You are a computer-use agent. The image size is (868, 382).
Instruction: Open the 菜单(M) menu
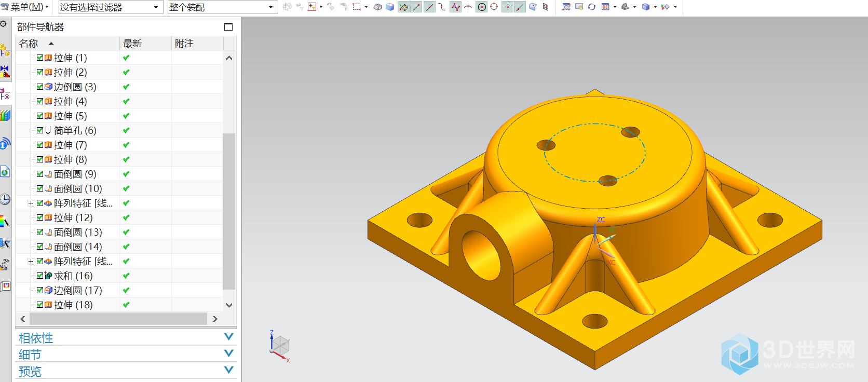tap(26, 7)
